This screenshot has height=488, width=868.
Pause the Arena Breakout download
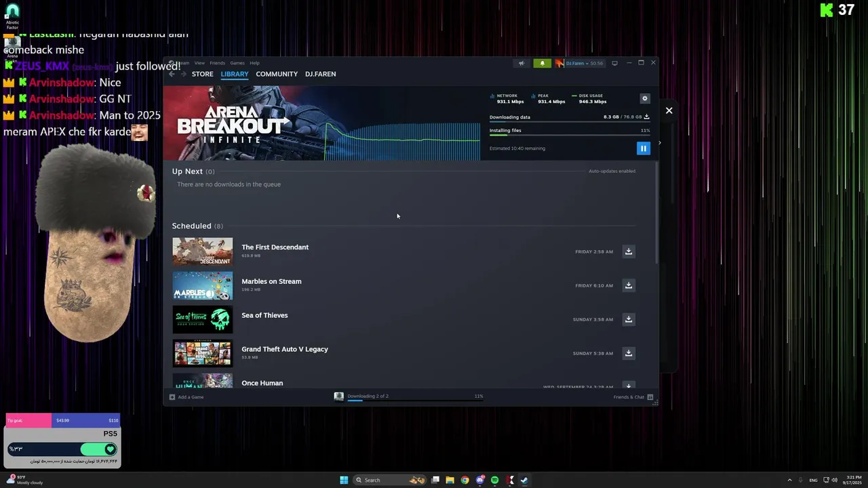[x=643, y=148]
